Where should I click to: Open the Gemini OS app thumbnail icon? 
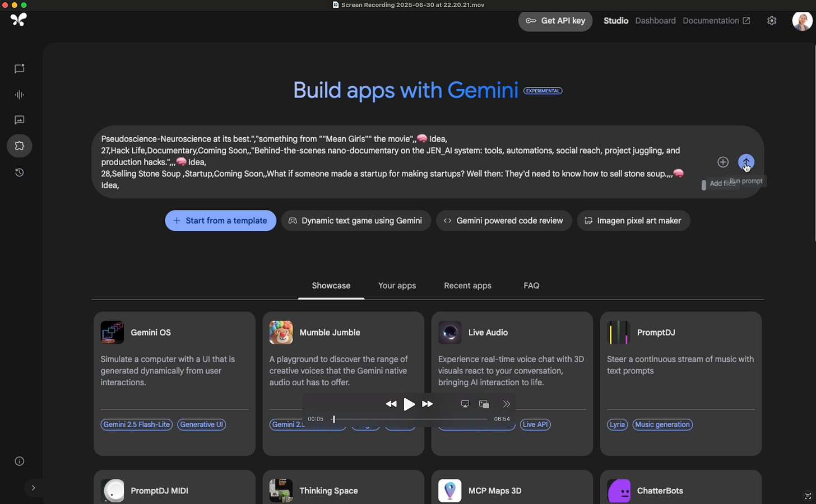[112, 333]
